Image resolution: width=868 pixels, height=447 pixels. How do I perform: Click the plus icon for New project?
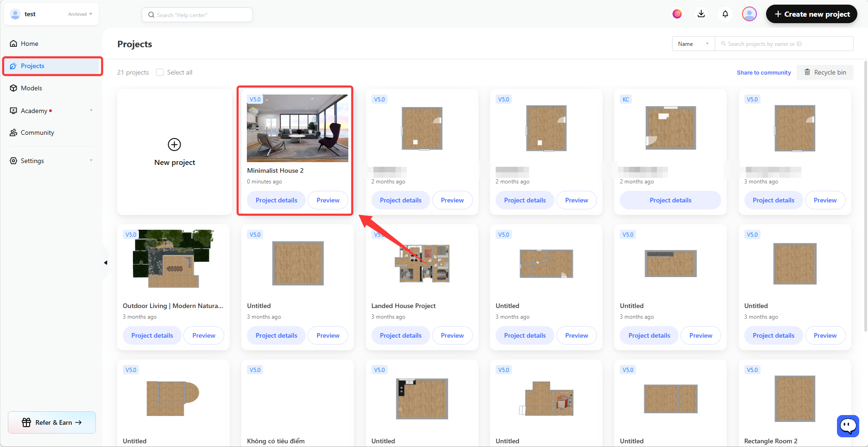(175, 145)
